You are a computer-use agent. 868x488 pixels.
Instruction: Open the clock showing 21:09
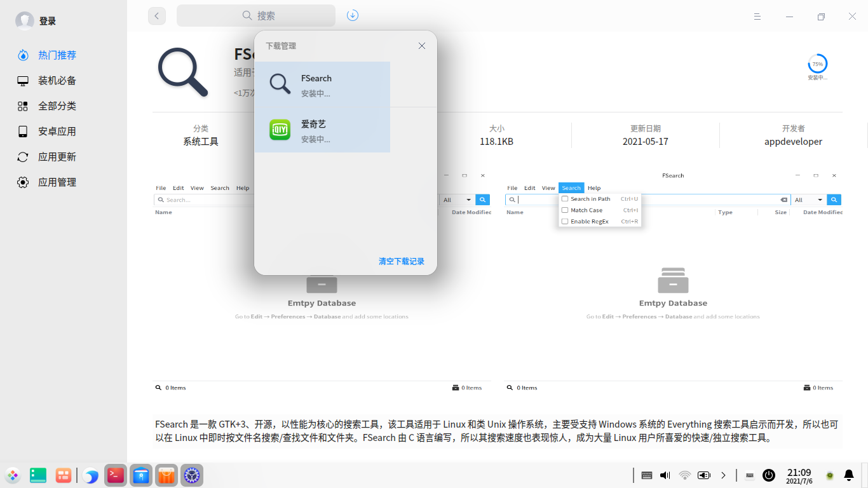[799, 476]
